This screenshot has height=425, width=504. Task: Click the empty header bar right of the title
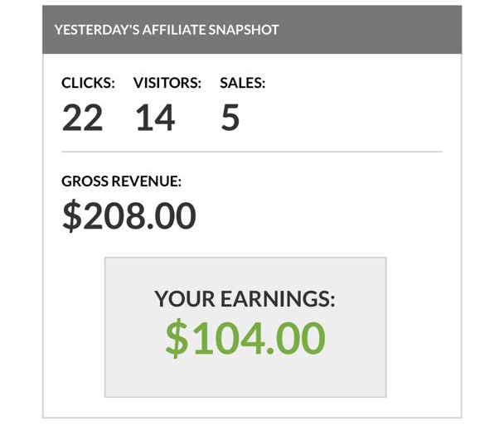click(x=381, y=30)
